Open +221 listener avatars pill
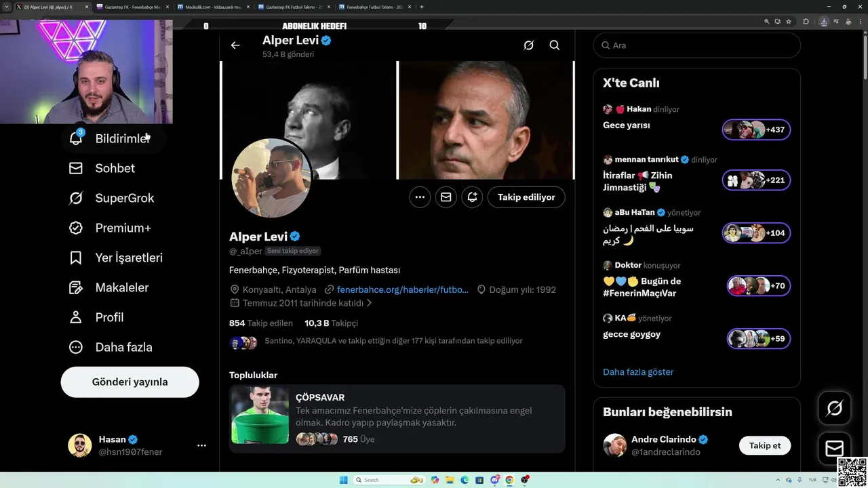This screenshot has height=488, width=868. point(756,180)
